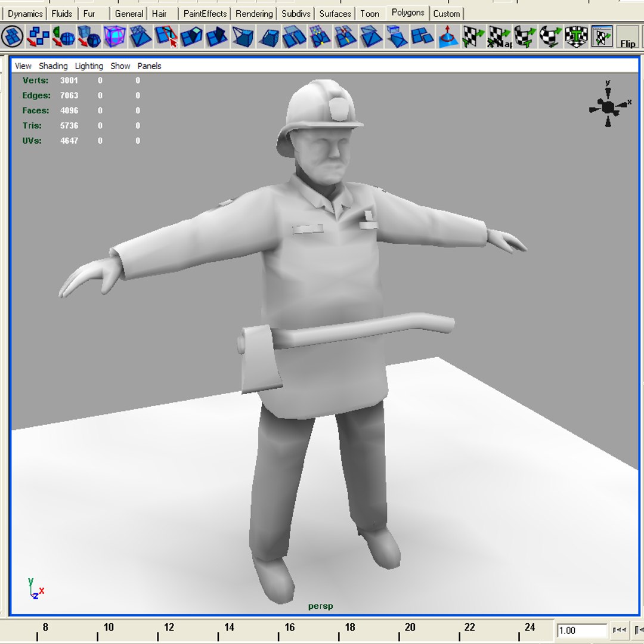
Task: Click the Edges count value 7063
Action: pyautogui.click(x=69, y=95)
